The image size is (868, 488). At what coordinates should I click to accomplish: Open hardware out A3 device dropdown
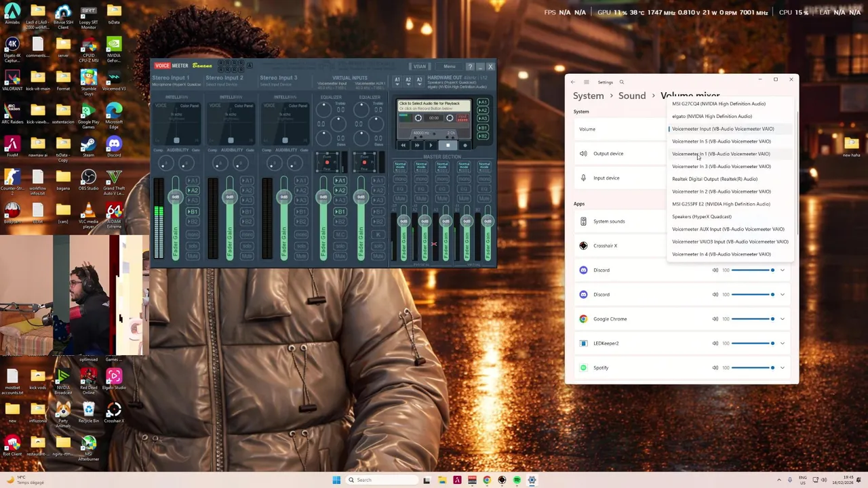419,81
